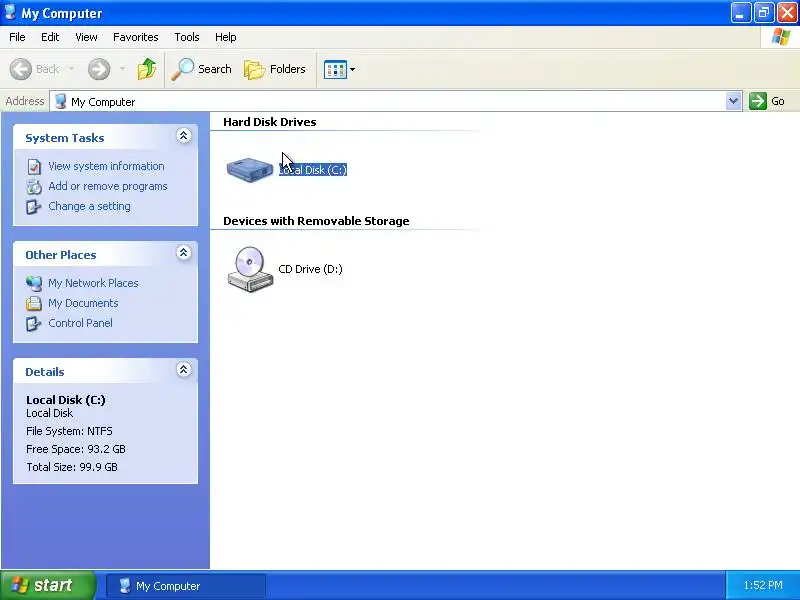Click the Change a setting icon
The height and width of the screenshot is (600, 800).
(x=34, y=207)
